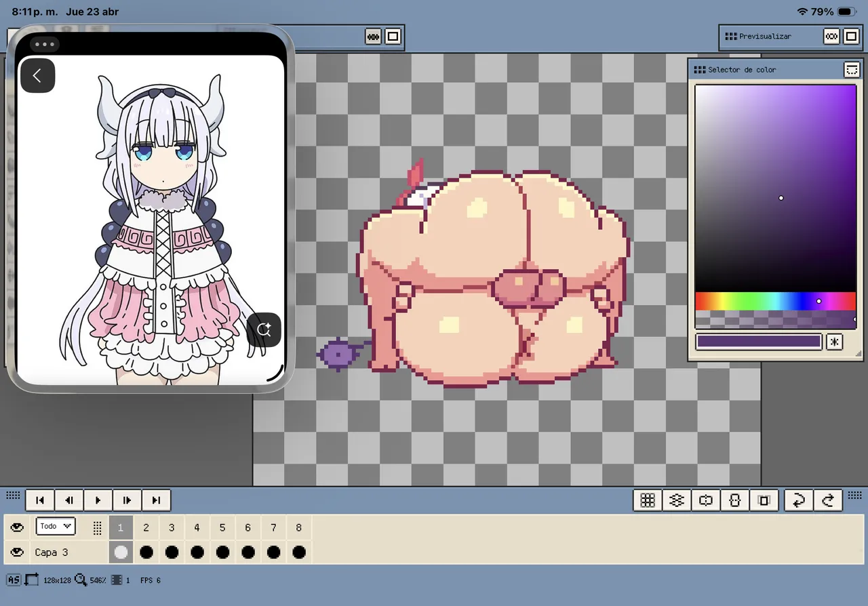Tap the Wi-Fi icon in the status bar
Viewport: 868px width, 606px height.
click(803, 12)
